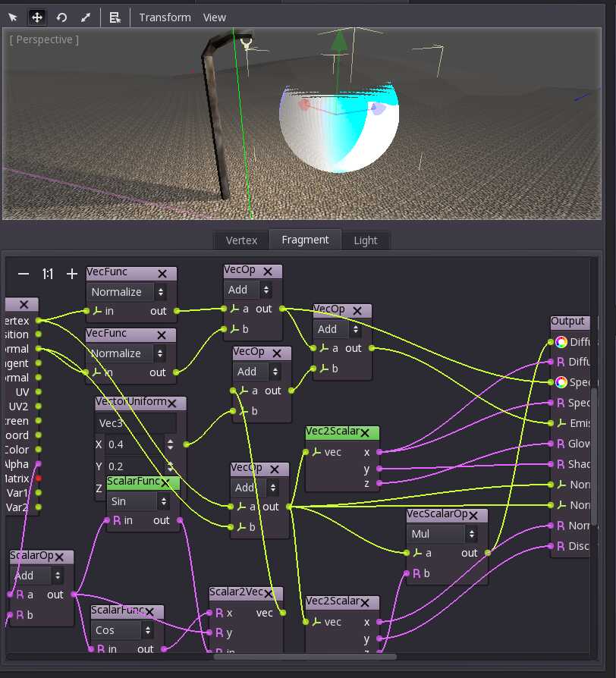The width and height of the screenshot is (616, 678).
Task: Switch to the Vertex tab
Action: pos(241,240)
